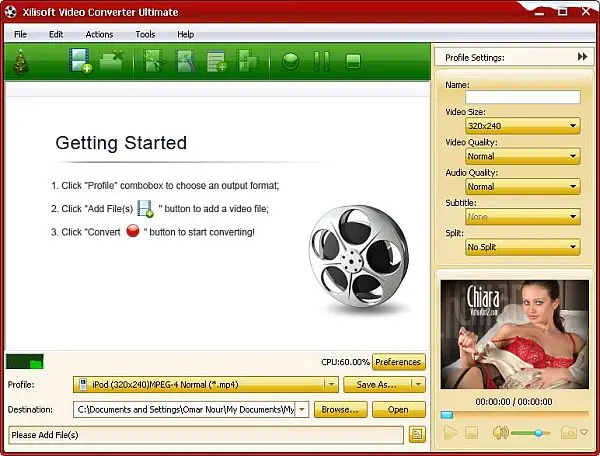
Task: Open the Subtitle None dropdown
Action: tap(523, 217)
